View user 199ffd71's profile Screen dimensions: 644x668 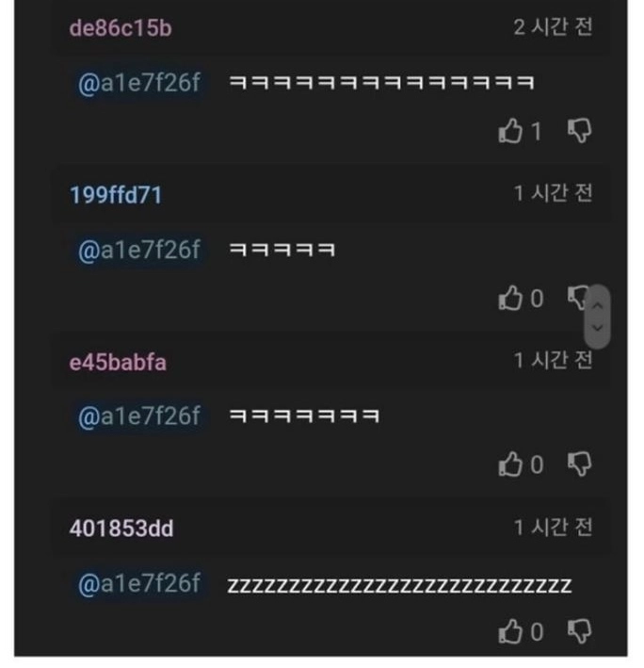coord(116,195)
